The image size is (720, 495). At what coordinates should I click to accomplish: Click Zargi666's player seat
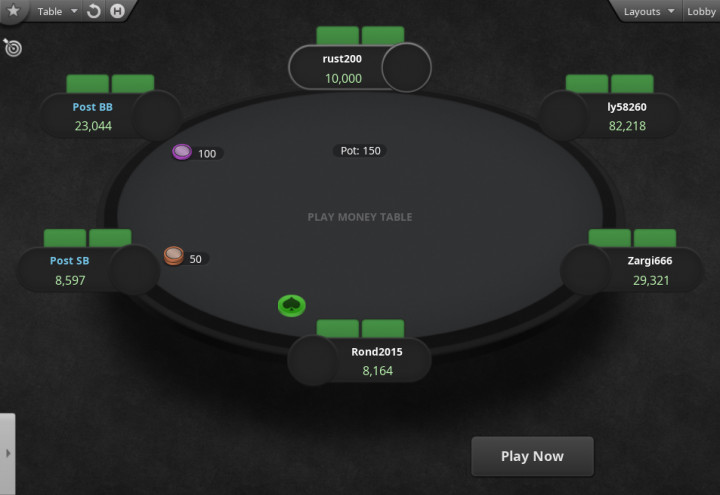coord(631,270)
